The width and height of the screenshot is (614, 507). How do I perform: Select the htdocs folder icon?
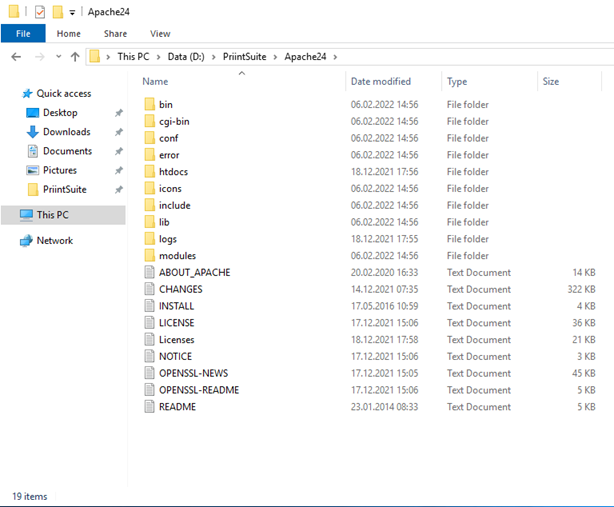150,172
